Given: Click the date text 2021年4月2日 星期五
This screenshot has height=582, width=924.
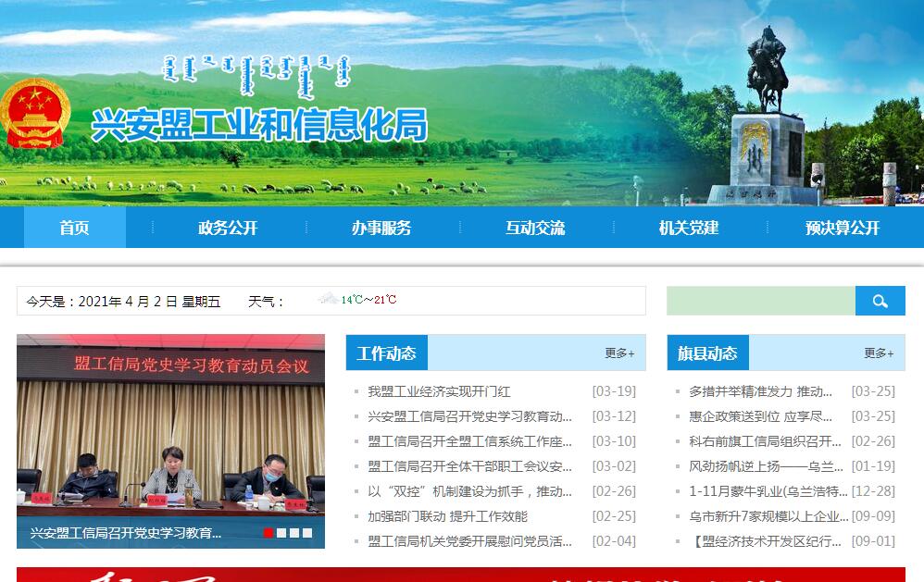Looking at the screenshot, I should 149,302.
